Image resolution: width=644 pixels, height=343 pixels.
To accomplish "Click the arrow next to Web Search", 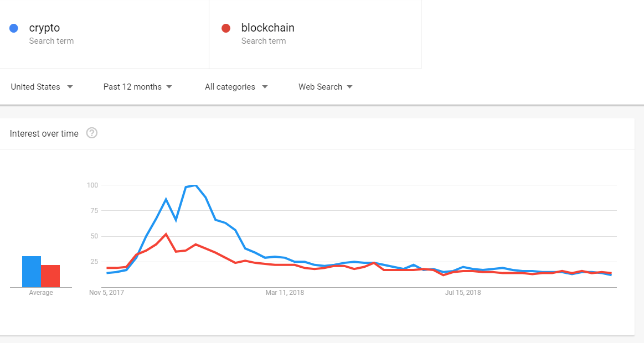I will [x=350, y=87].
